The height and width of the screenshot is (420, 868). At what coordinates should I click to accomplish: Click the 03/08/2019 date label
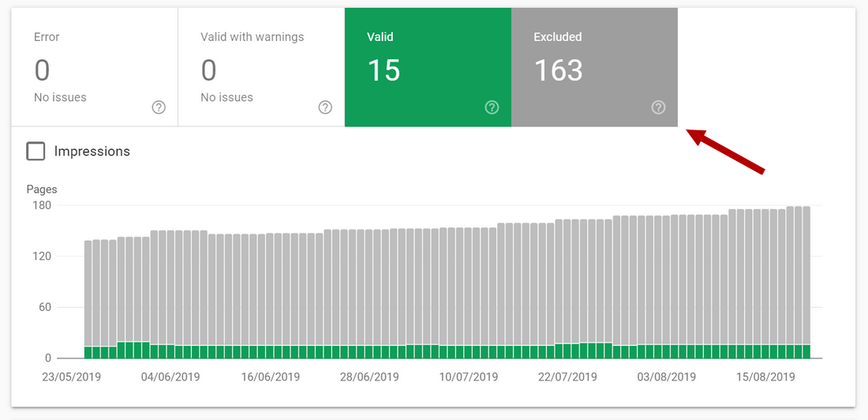click(x=667, y=377)
